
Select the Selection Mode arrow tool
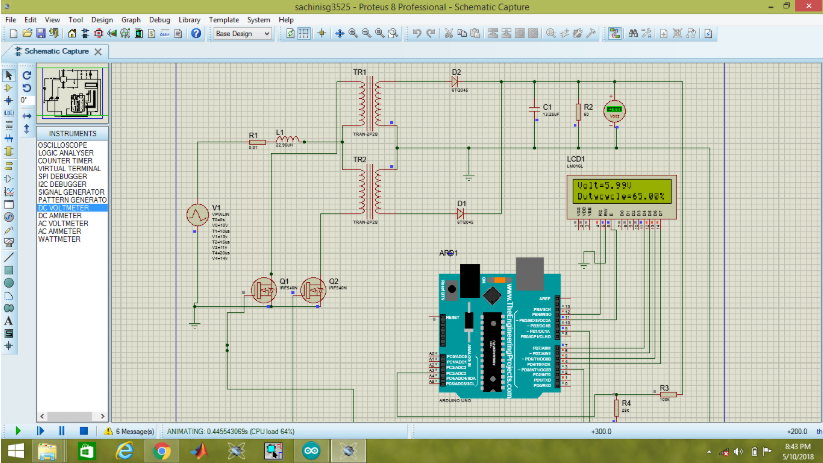pos(8,76)
